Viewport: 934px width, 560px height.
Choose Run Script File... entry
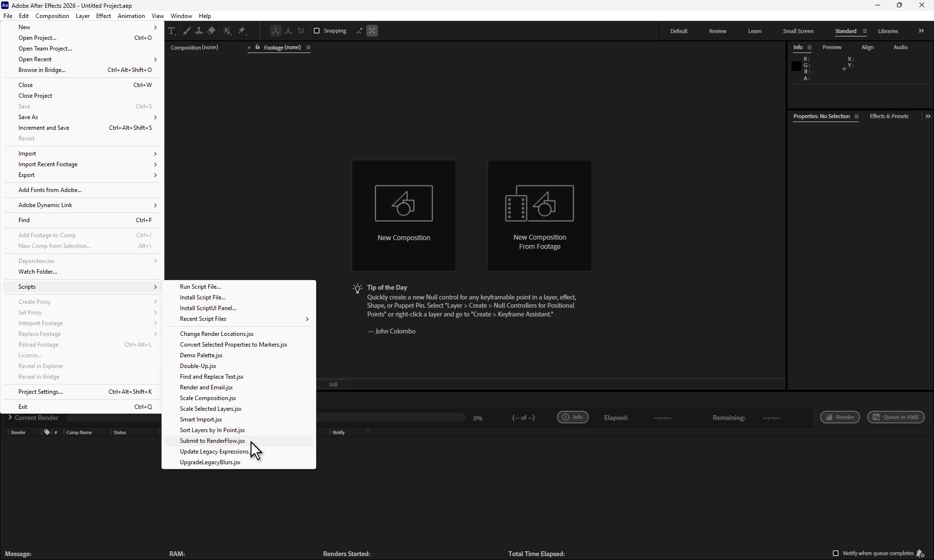238,287
